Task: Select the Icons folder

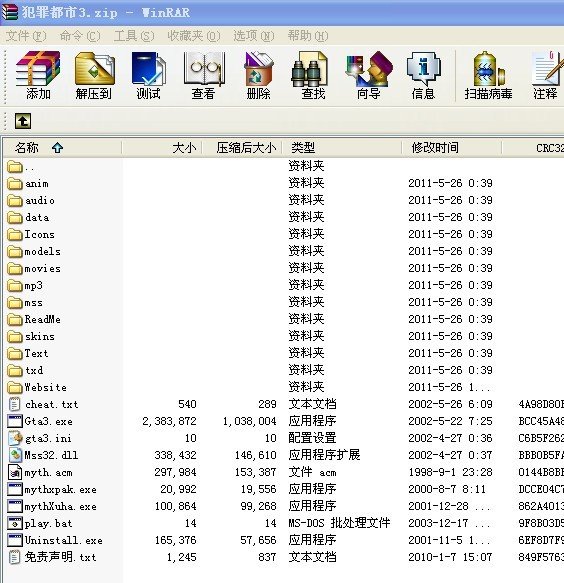Action: pos(31,235)
